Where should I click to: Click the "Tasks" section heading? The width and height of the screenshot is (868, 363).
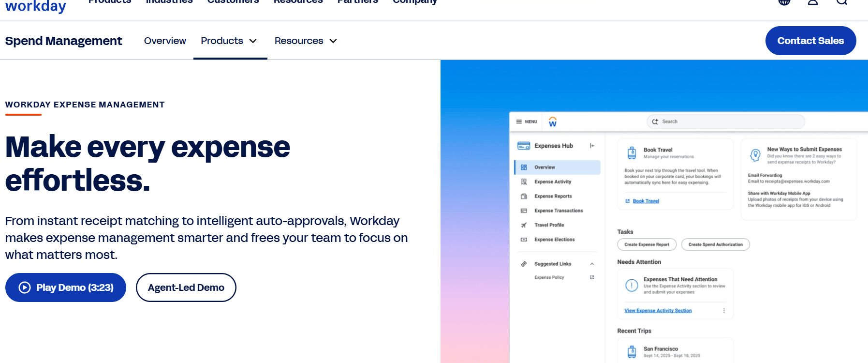point(625,232)
